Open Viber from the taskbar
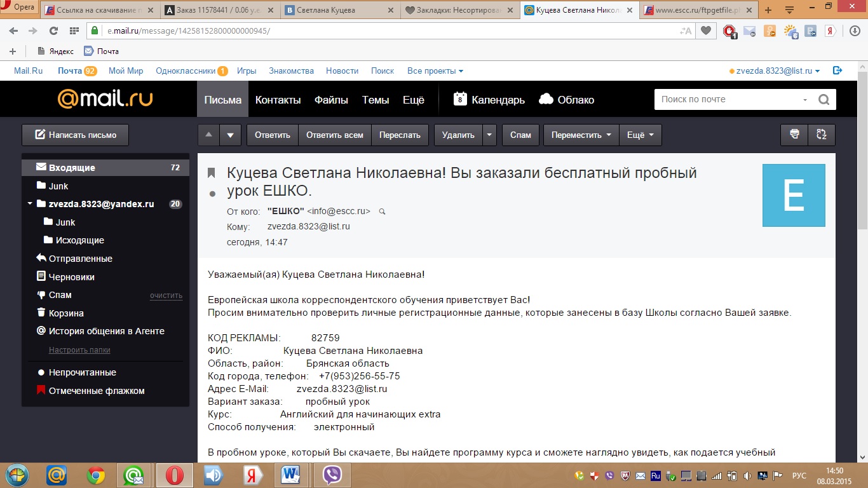The image size is (868, 488). click(x=332, y=475)
